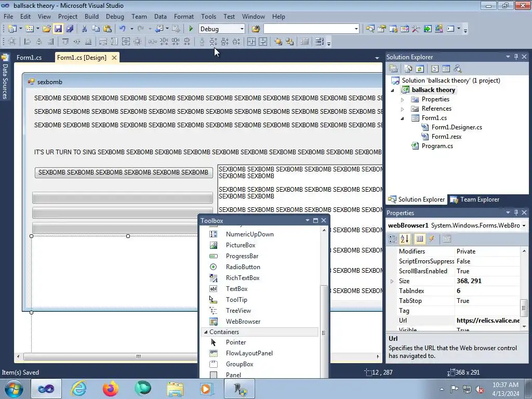532x399 pixels.
Task: Open the File menu
Action: (8, 17)
